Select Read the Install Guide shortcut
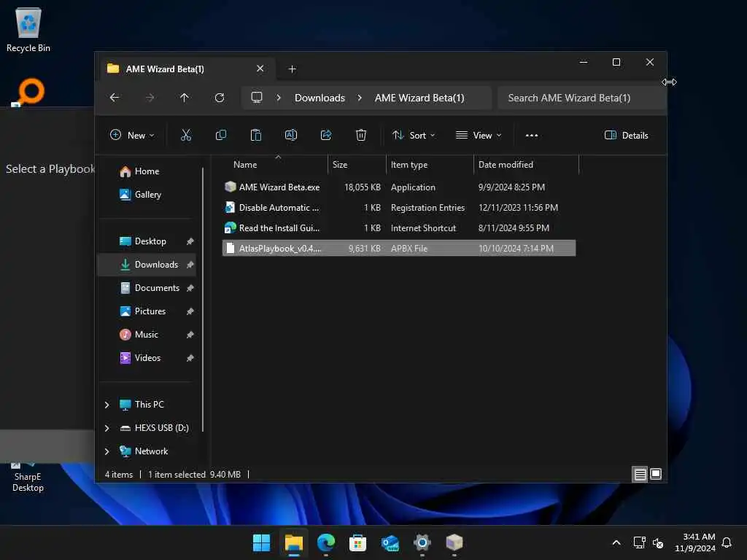Viewport: 747px width, 560px height. (399, 228)
